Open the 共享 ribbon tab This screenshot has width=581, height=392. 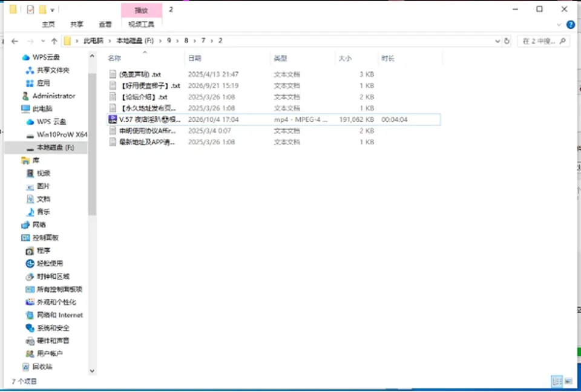coord(77,24)
